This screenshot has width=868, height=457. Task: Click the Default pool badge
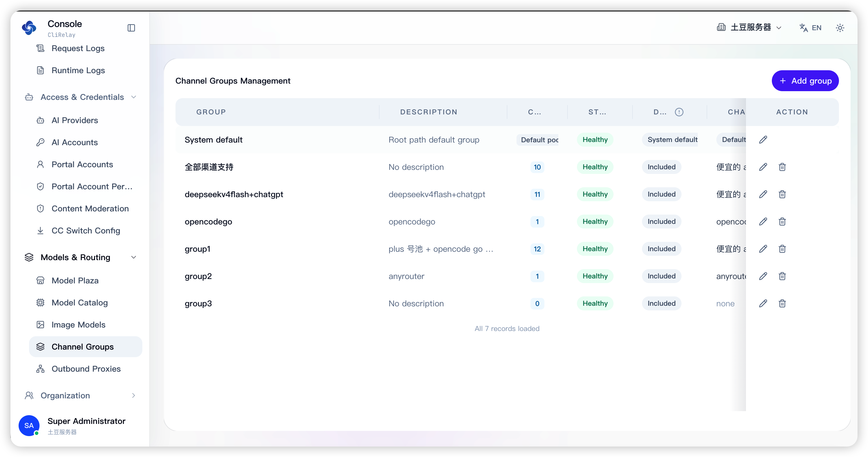click(537, 140)
